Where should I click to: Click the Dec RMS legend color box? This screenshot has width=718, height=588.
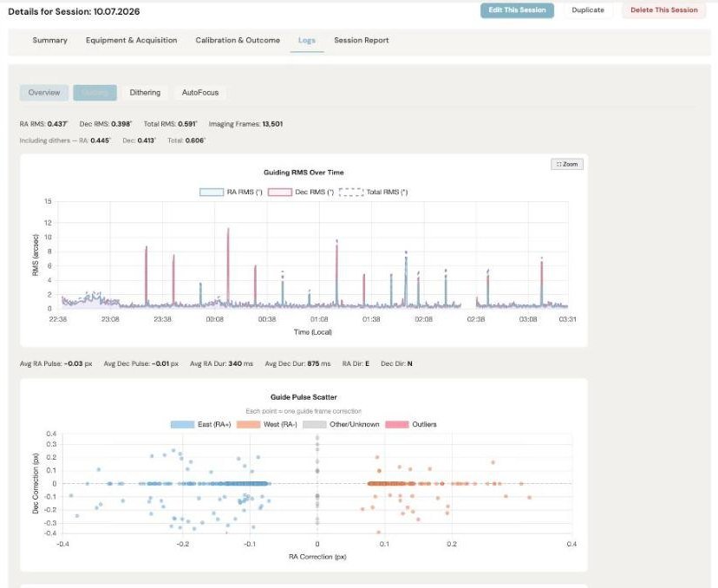[x=280, y=192]
